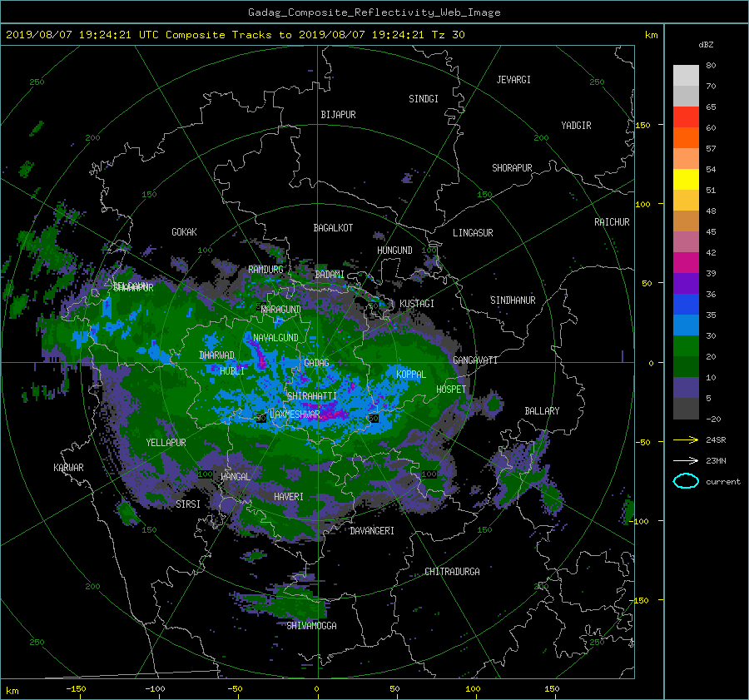Click the white 23MN arrow legend icon
This screenshot has height=700, width=749.
tap(686, 460)
